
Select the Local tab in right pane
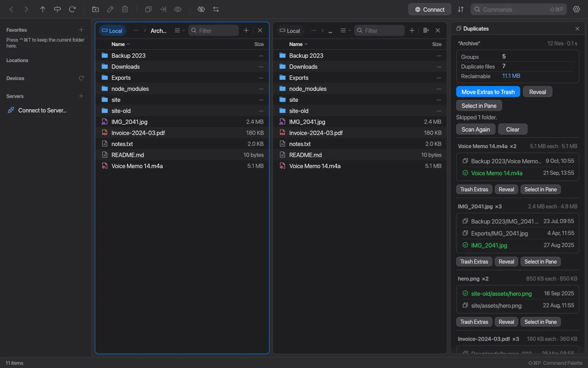tap(290, 31)
